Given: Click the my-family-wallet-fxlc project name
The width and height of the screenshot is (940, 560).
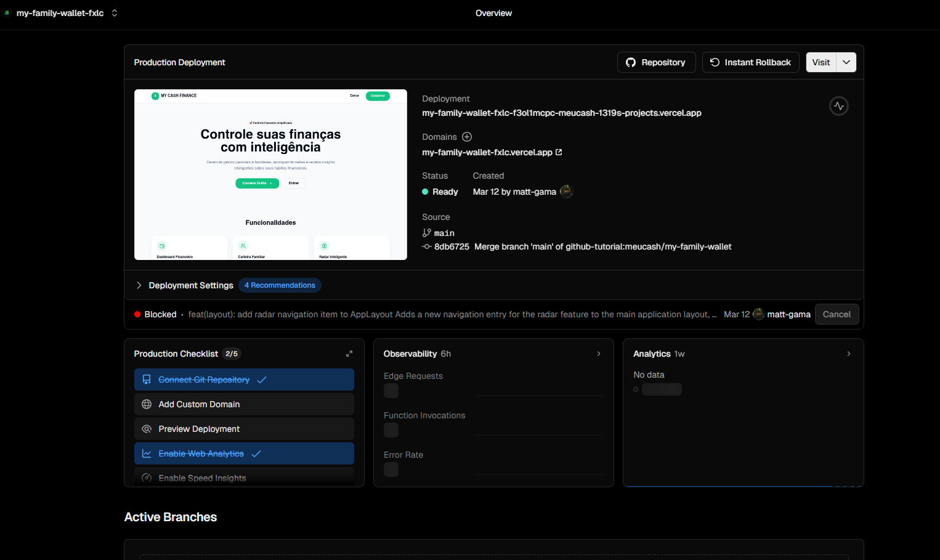Looking at the screenshot, I should [60, 13].
